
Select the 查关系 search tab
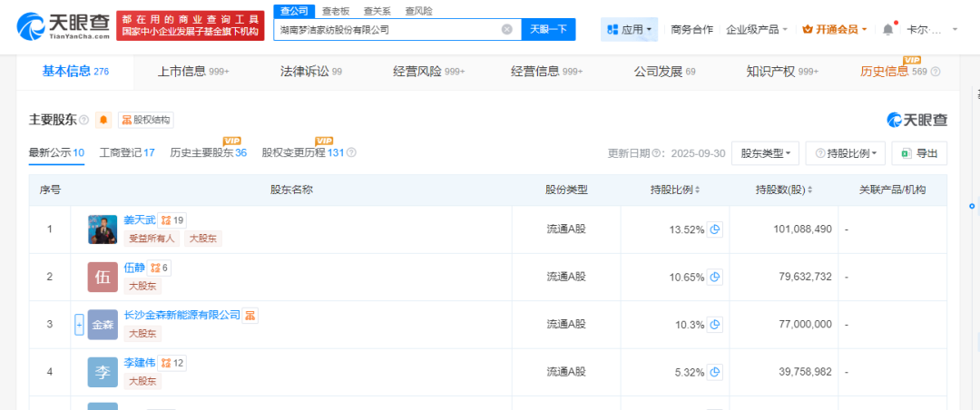pos(377,11)
